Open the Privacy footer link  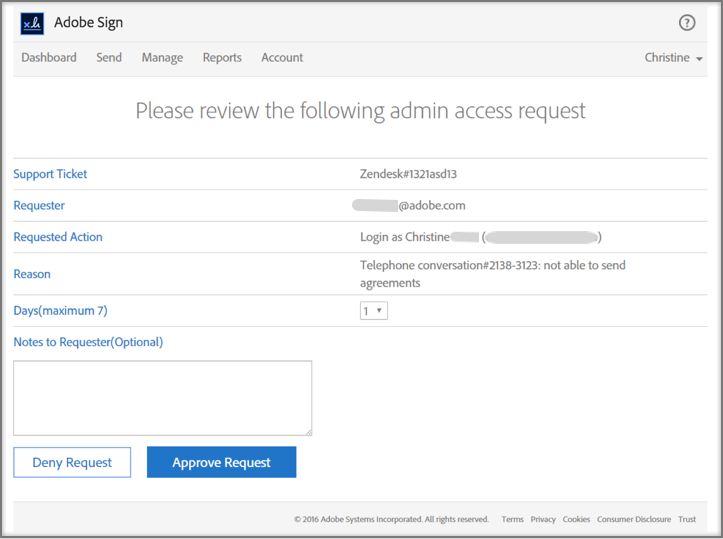point(543,519)
